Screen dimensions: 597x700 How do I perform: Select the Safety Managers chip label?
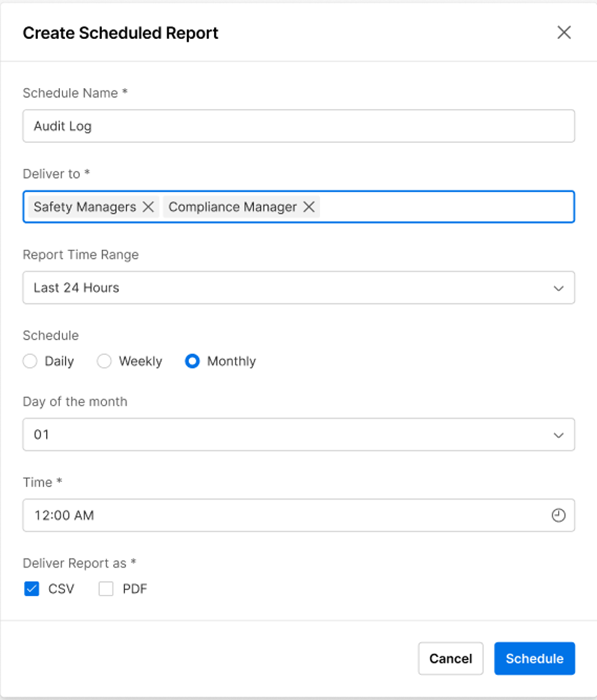[x=85, y=207]
